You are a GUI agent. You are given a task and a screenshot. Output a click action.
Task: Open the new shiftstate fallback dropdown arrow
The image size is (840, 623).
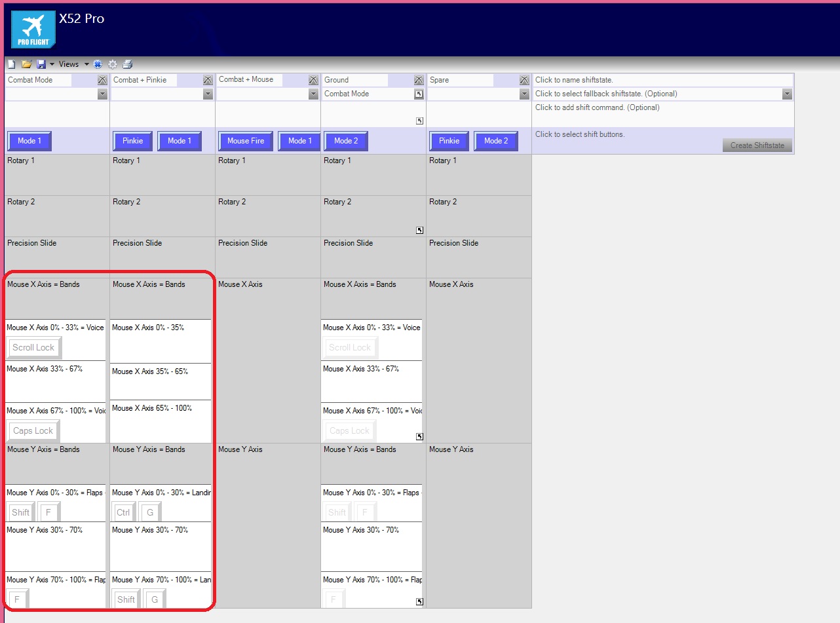coord(787,94)
